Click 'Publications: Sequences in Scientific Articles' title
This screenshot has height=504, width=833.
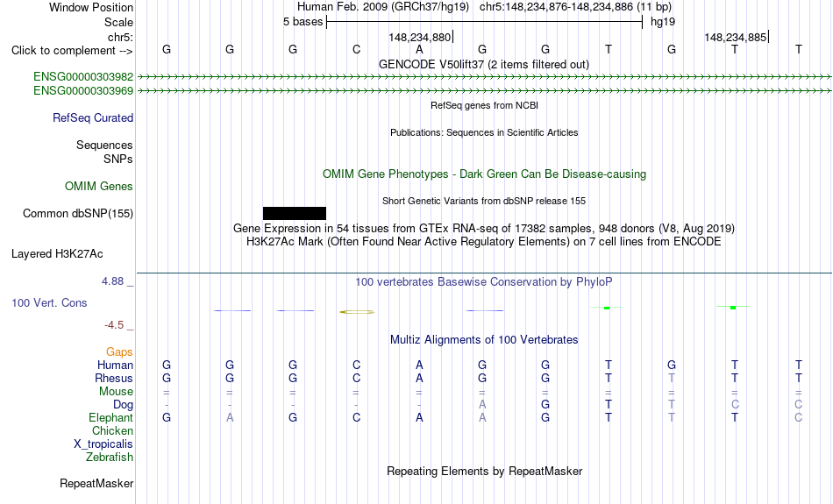(x=484, y=132)
